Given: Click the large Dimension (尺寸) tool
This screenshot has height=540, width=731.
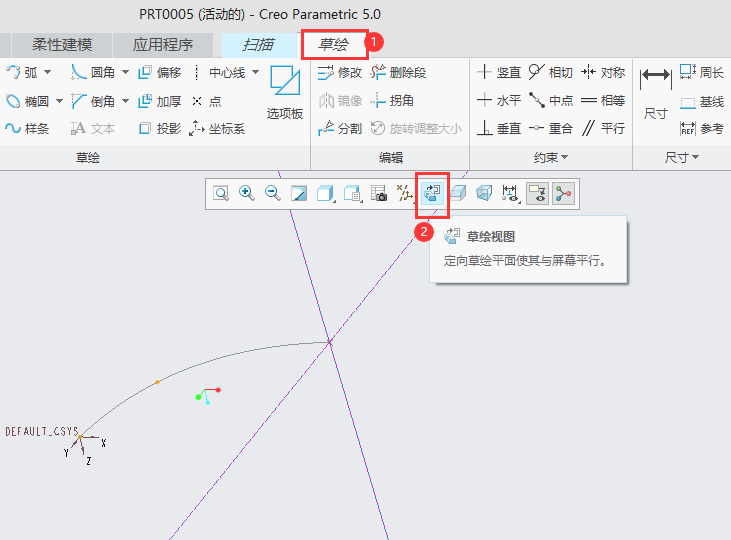Looking at the screenshot, I should click(x=655, y=93).
